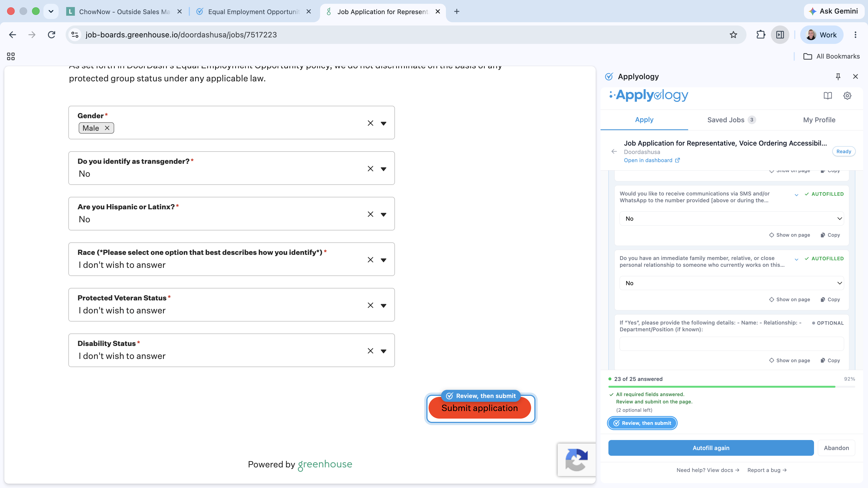Collapse the family member question chevron
868x488 pixels.
[797, 259]
